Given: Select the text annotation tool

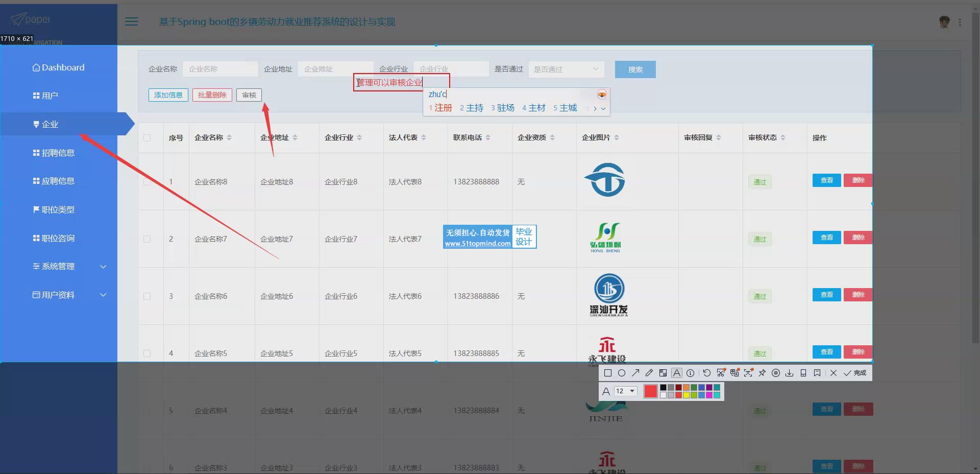Looking at the screenshot, I should click(677, 373).
